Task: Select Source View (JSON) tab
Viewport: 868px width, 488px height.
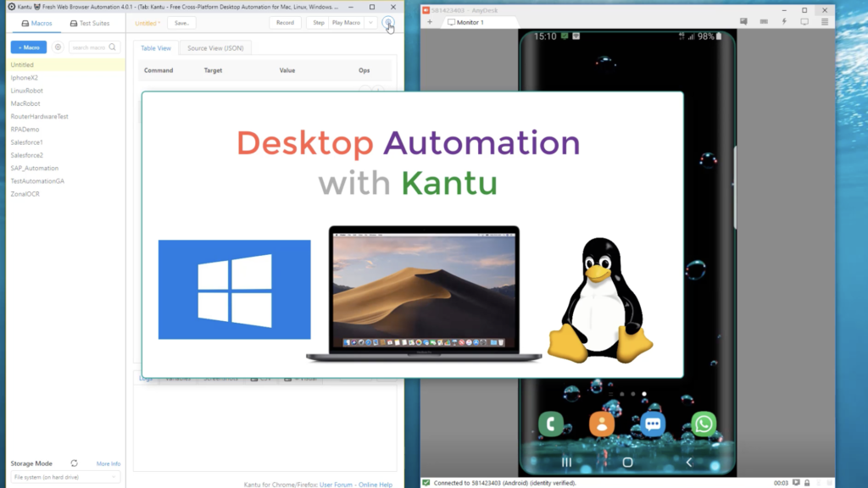Action: [x=215, y=48]
